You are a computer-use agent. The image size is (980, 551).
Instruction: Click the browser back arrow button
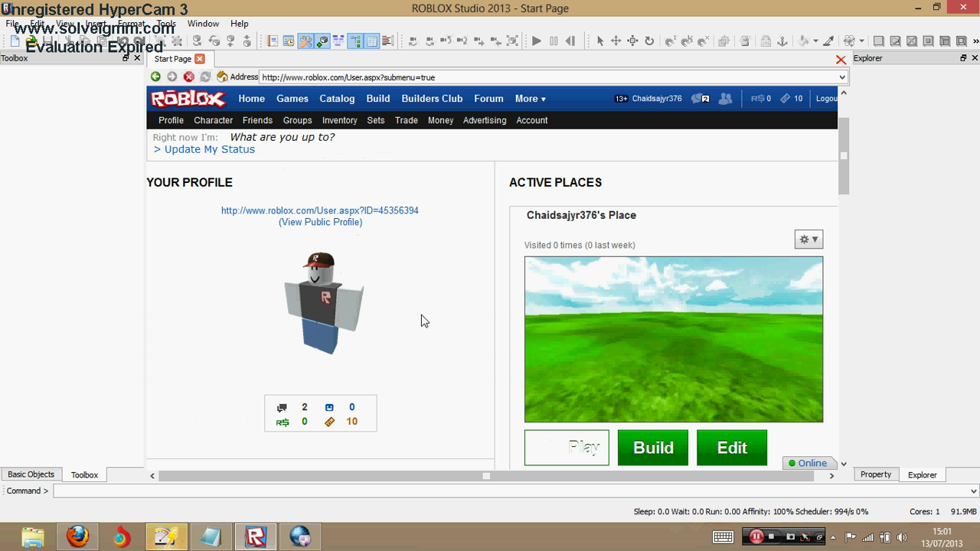155,77
